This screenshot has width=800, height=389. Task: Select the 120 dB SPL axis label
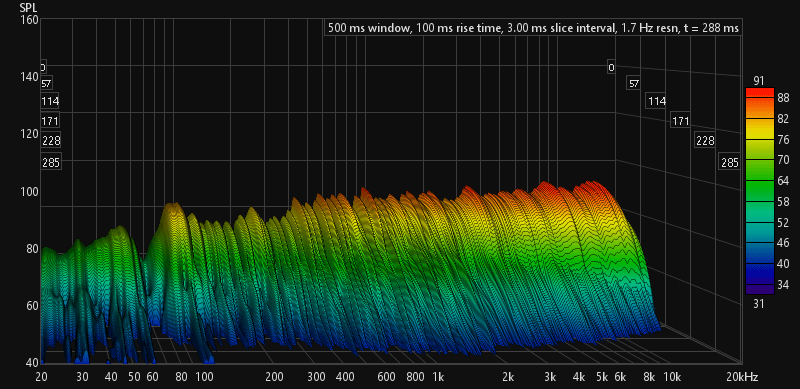[x=28, y=134]
